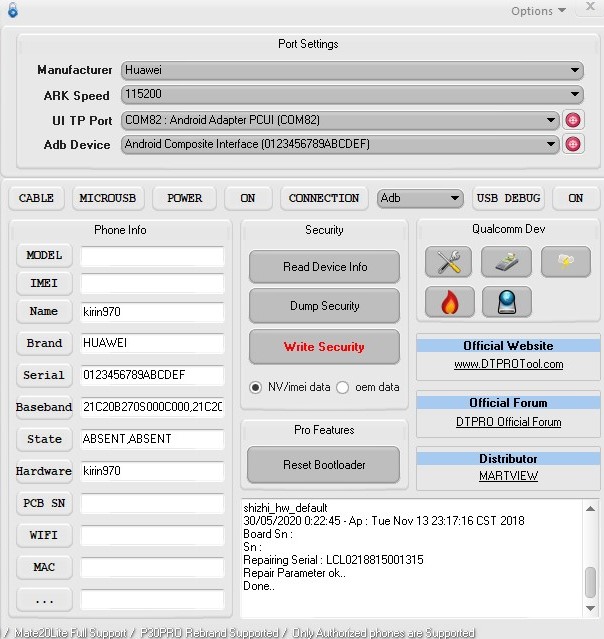Click the empty WIFI field

point(152,535)
